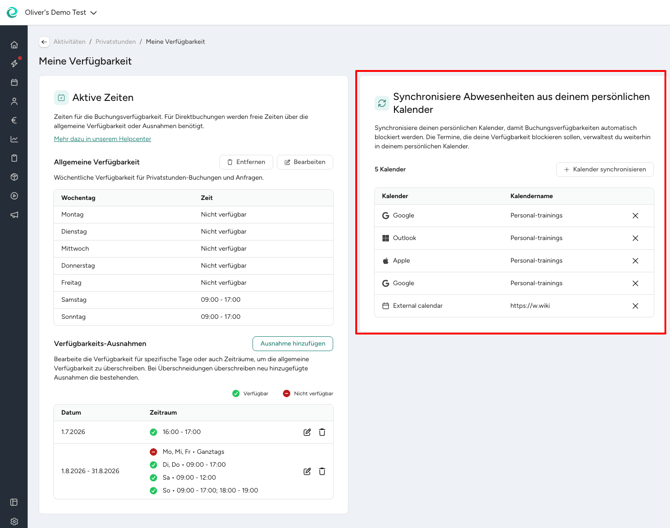Click the 5 Kalender count text
This screenshot has width=670, height=528.
(x=390, y=169)
